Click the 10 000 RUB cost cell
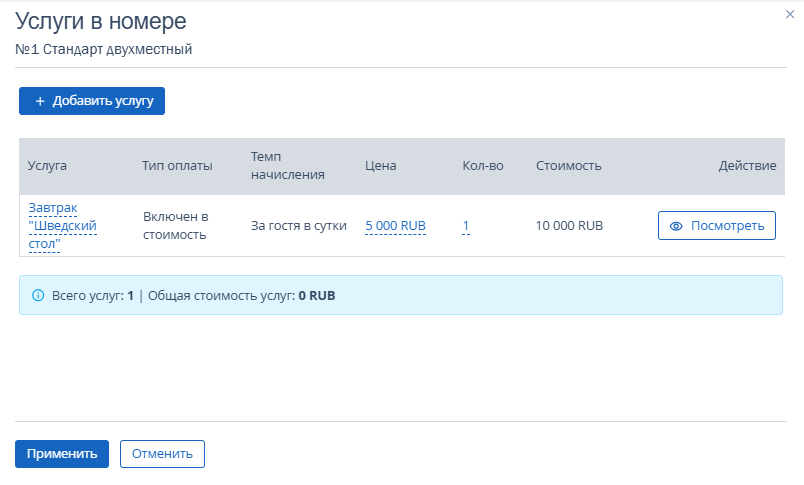Image resolution: width=804 pixels, height=485 pixels. (x=569, y=226)
